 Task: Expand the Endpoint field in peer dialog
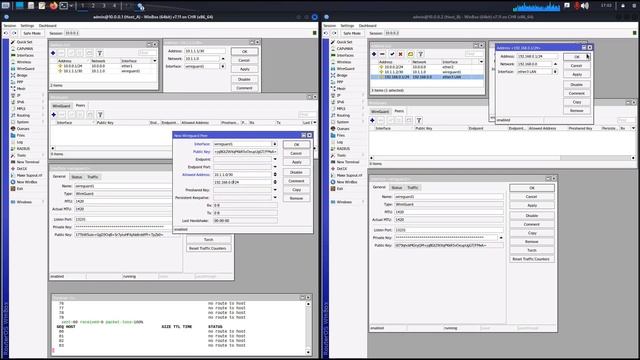point(275,159)
